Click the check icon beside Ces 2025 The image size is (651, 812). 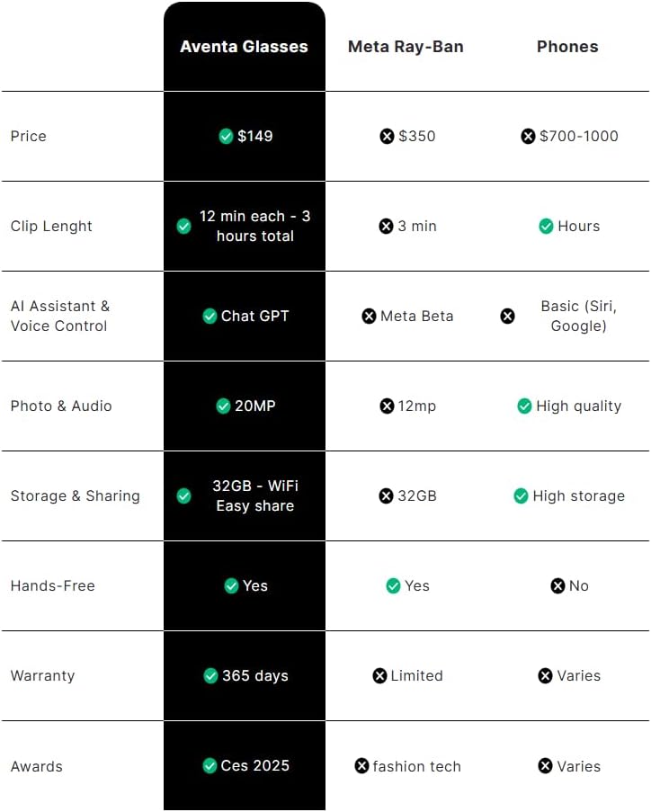click(x=210, y=766)
